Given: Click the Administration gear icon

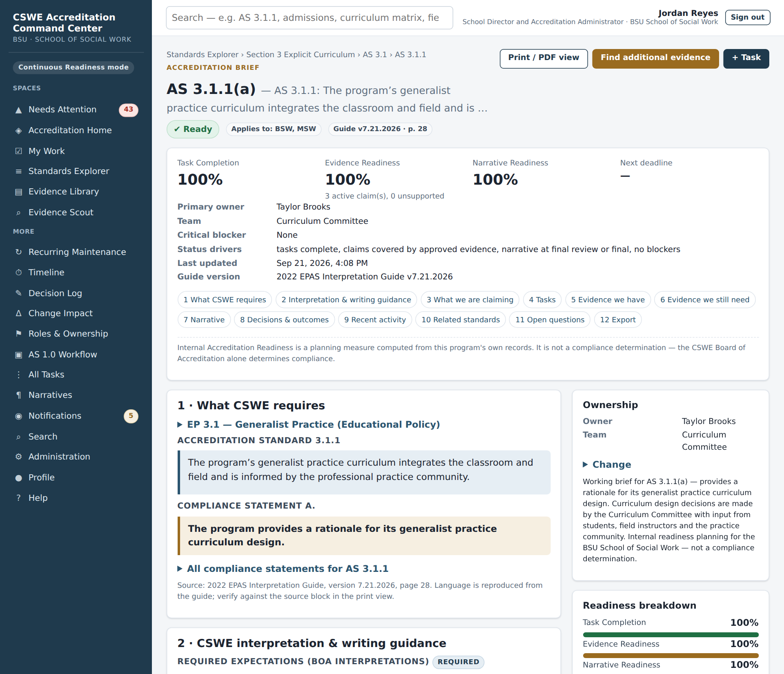Looking at the screenshot, I should point(18,457).
